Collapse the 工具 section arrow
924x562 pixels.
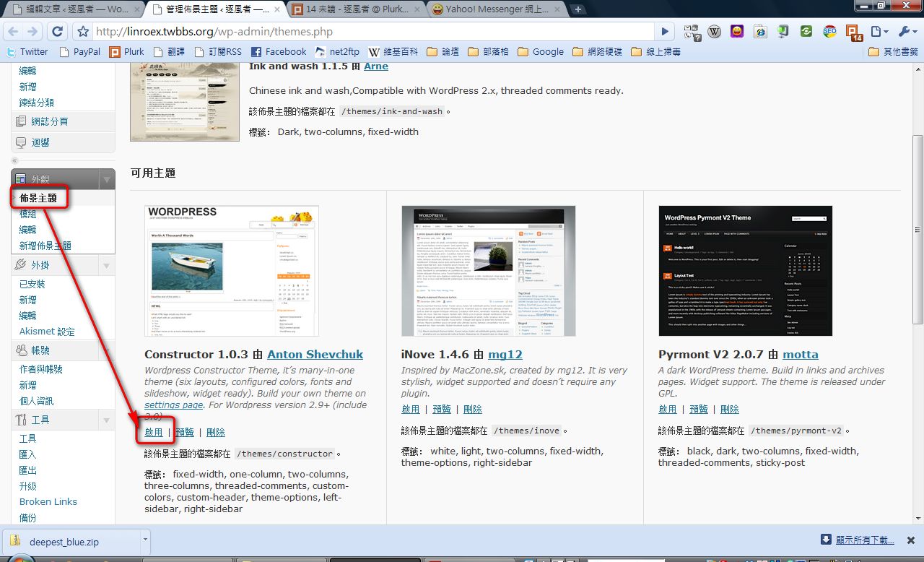(x=107, y=420)
